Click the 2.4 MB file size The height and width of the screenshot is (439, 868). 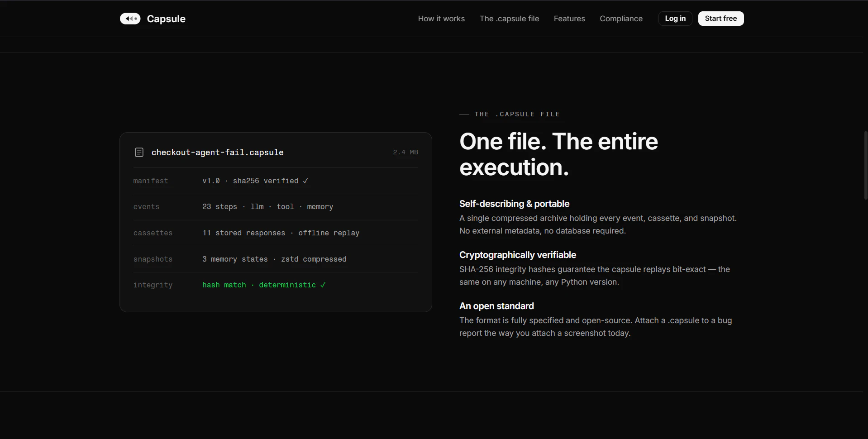[x=405, y=153]
